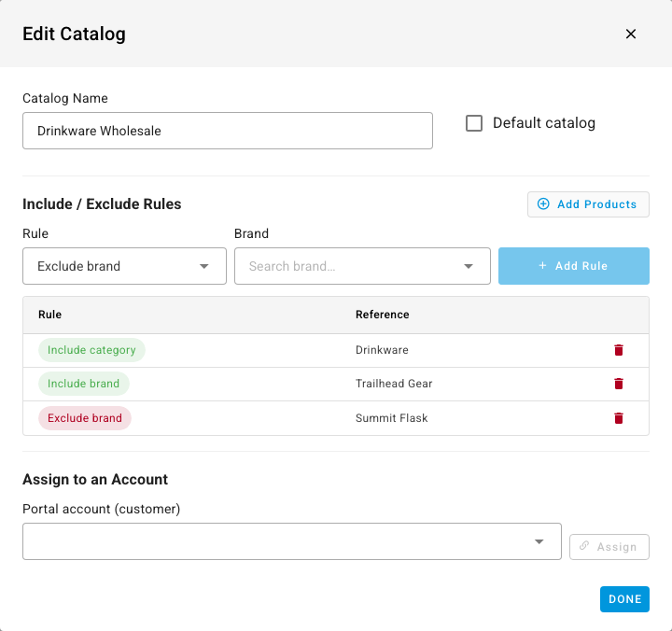The height and width of the screenshot is (631, 672).
Task: Click the Reference column header
Action: (x=383, y=315)
